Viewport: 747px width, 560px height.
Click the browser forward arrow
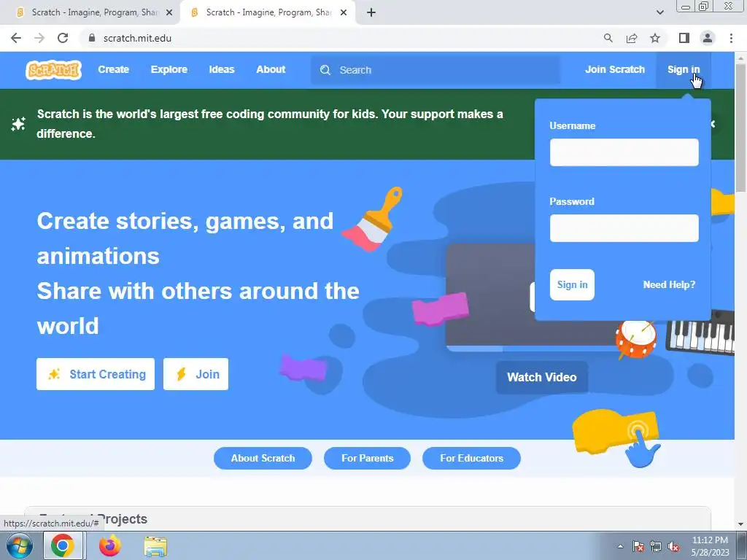39,38
